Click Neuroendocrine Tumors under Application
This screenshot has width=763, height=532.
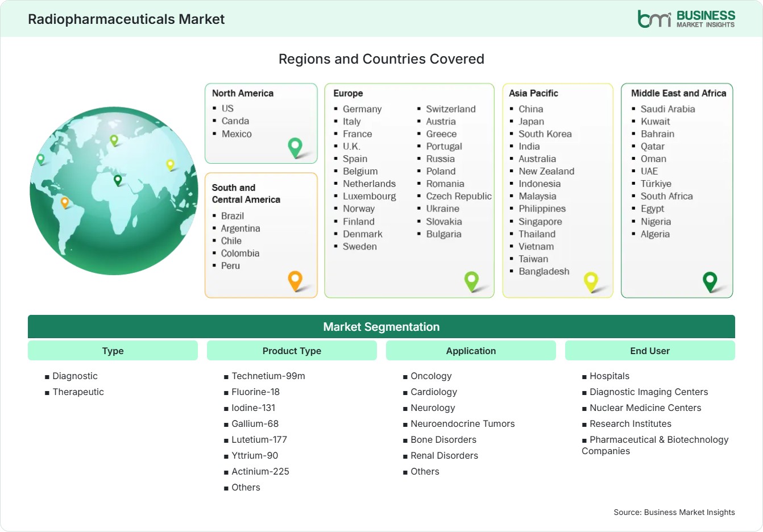coord(463,424)
